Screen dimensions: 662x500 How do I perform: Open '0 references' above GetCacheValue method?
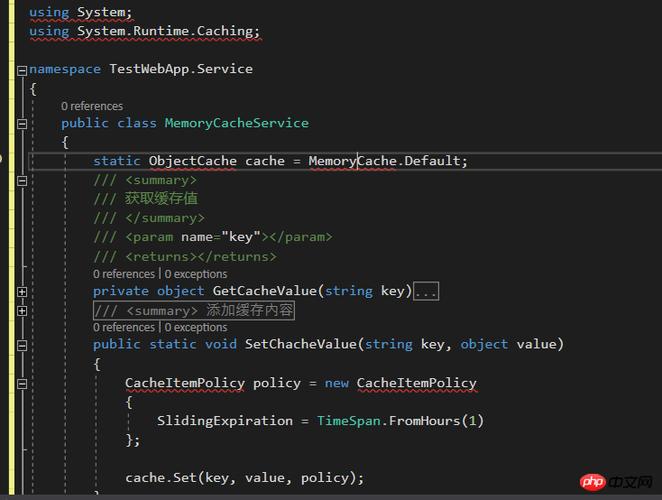pyautogui.click(x=124, y=274)
